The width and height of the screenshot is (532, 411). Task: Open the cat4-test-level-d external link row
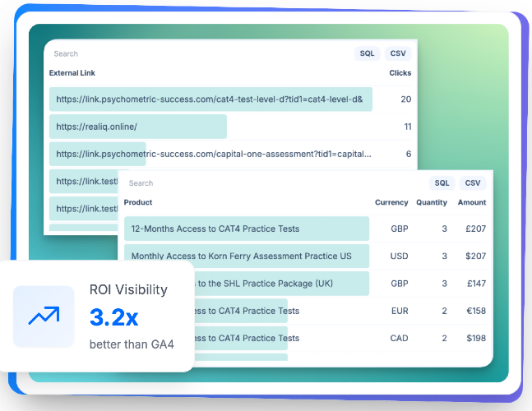pyautogui.click(x=230, y=99)
